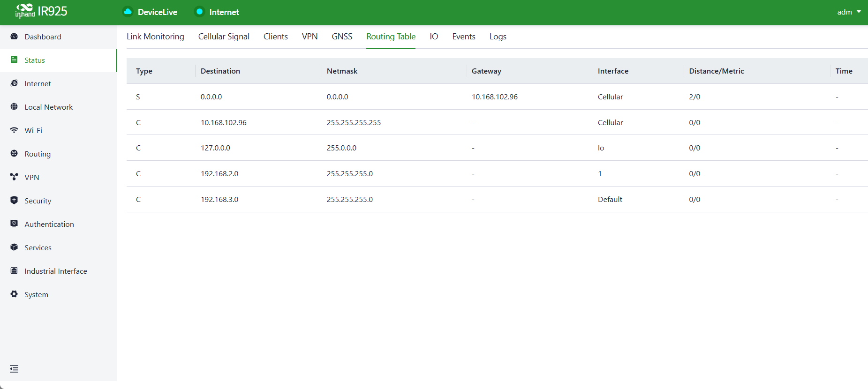Click the Destination column header
The image size is (868, 389).
pos(220,71)
